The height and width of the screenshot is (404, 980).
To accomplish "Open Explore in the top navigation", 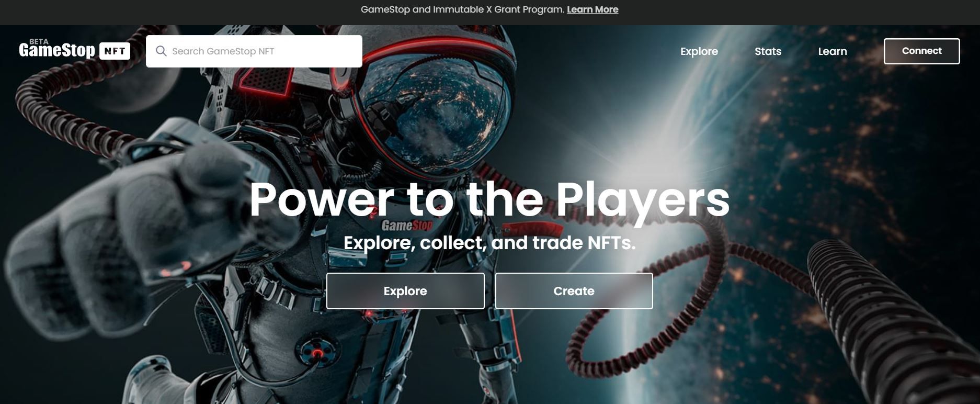I will (699, 51).
